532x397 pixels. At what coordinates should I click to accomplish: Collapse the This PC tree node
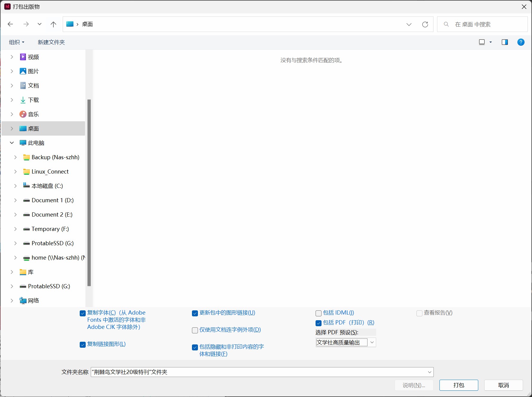pyautogui.click(x=12, y=143)
